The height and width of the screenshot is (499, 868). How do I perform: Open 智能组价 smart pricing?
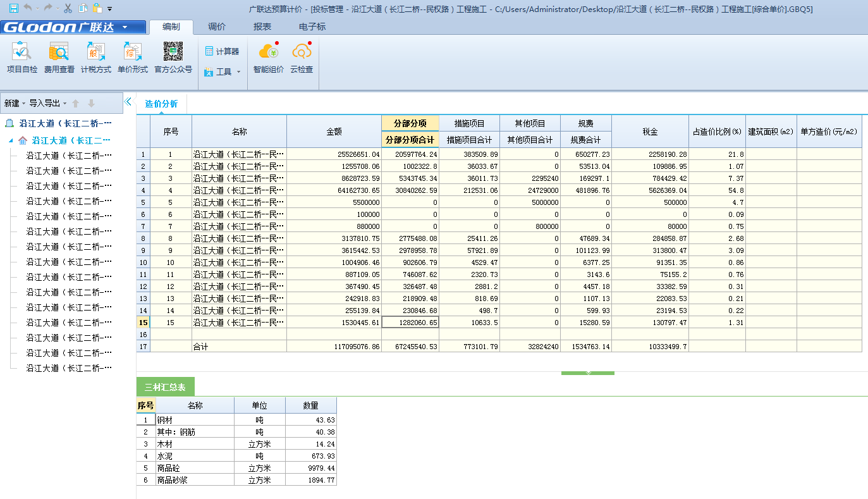pos(269,58)
